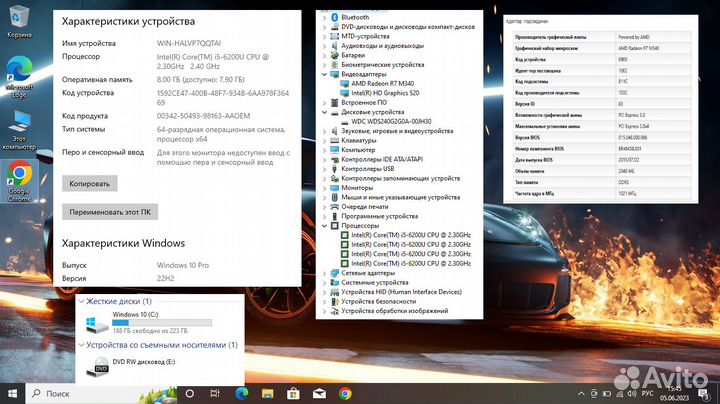Image resolution: width=720 pixels, height=404 pixels.
Task: Select the Windows 10 (C:) drive icon
Action: click(97, 325)
